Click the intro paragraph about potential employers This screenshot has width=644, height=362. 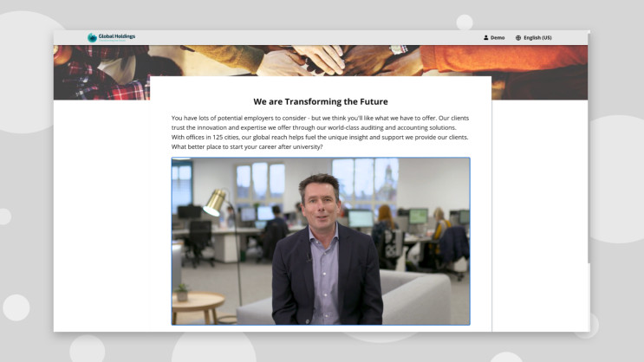320,122
